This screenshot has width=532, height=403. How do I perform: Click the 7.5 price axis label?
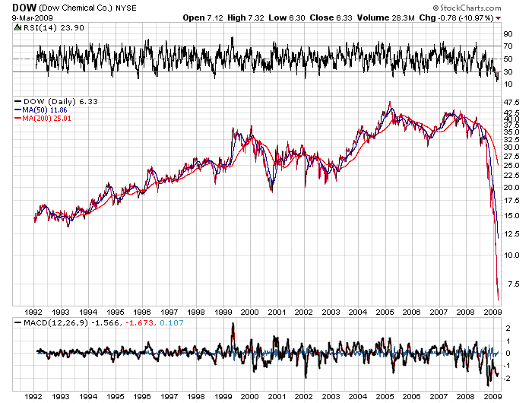coord(513,284)
